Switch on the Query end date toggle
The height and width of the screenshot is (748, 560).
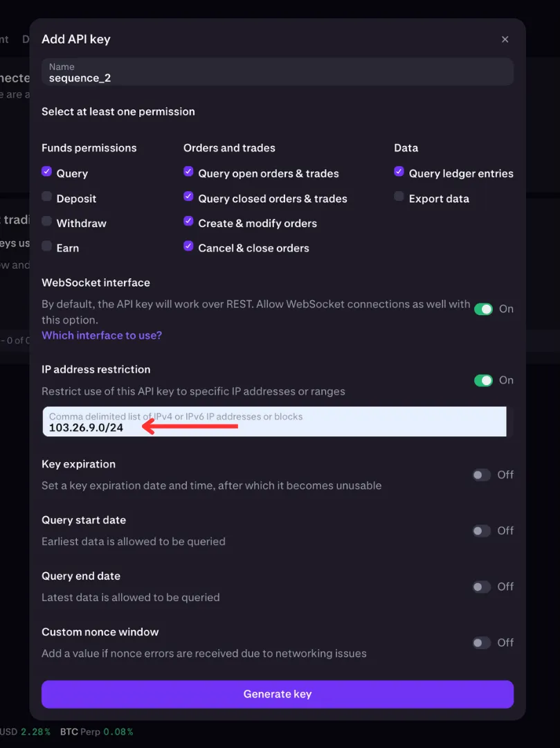click(x=481, y=587)
